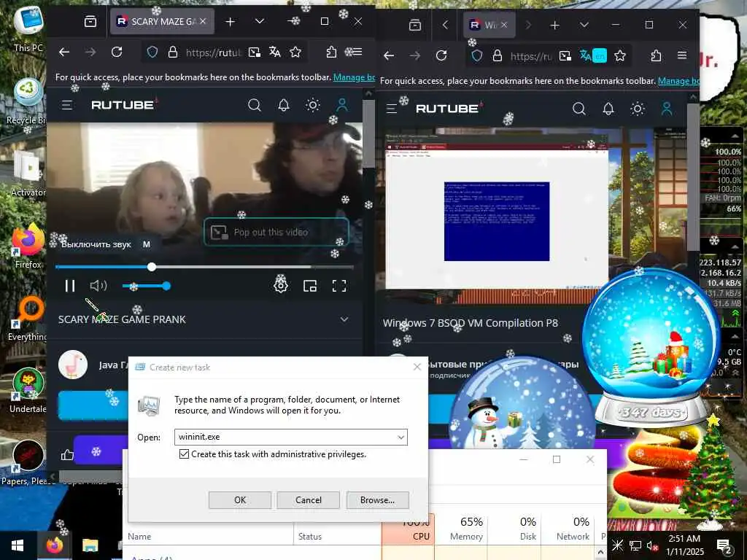
Task: Open application menu in right Firefox
Action: (682, 55)
